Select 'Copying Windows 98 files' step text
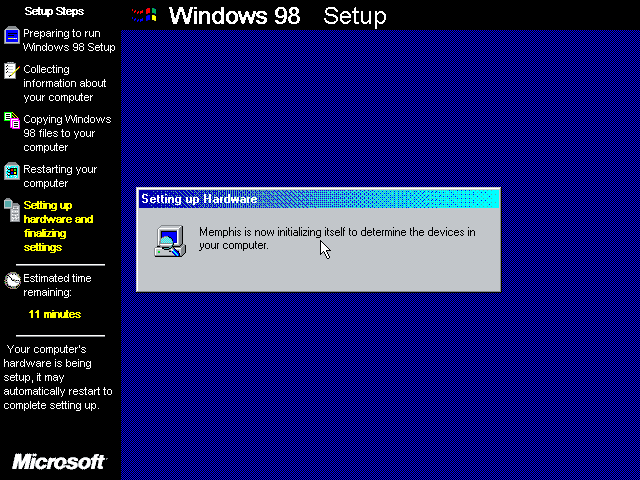 67,133
